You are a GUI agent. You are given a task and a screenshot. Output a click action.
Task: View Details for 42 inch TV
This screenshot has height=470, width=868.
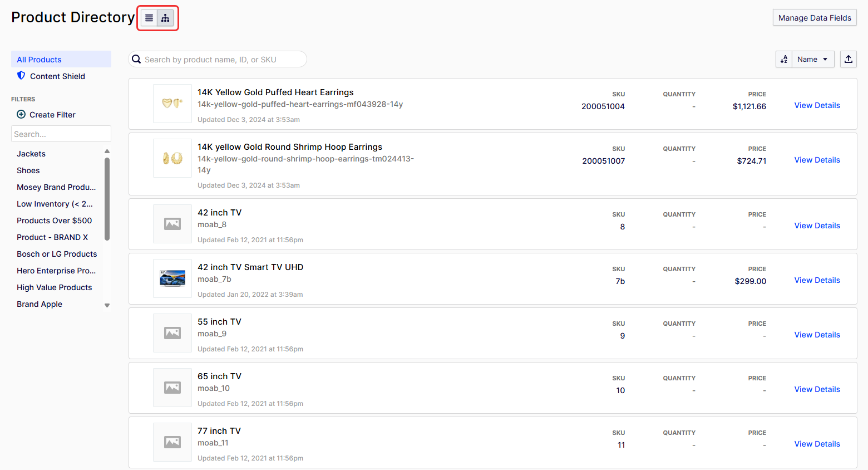817,226
